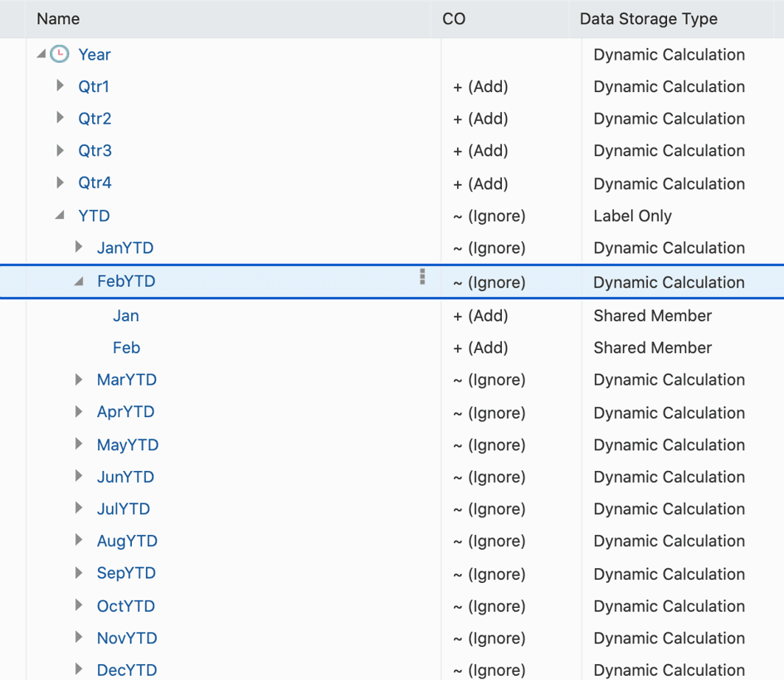
Task: Expand the MarYTD member
Action: pyautogui.click(x=78, y=380)
